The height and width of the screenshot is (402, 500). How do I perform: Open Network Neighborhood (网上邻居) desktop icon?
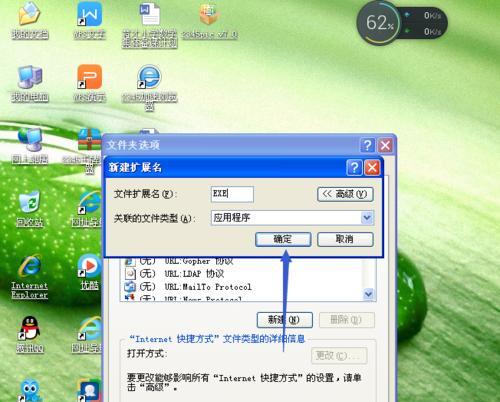click(30, 146)
